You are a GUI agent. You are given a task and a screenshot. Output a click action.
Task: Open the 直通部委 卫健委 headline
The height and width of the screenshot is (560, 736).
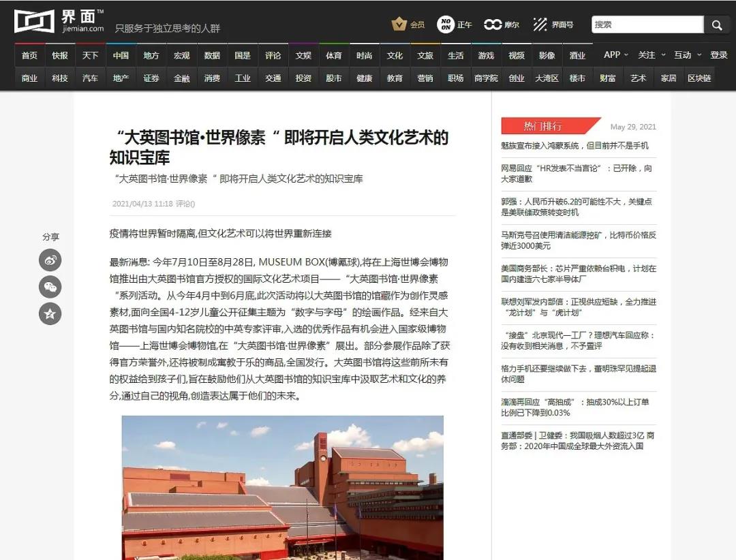(x=578, y=440)
